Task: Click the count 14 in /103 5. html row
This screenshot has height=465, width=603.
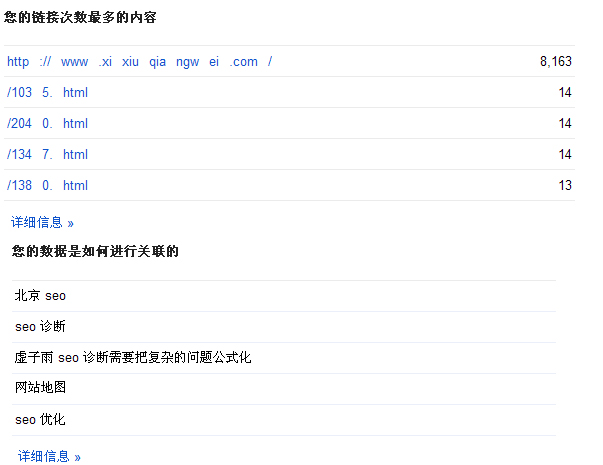Action: 565,93
